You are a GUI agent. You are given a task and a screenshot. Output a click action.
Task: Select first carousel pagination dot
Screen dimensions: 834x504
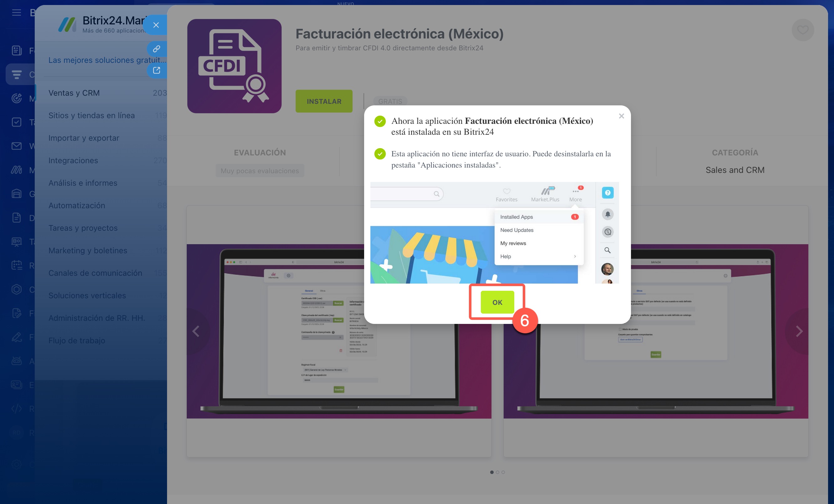click(x=491, y=472)
